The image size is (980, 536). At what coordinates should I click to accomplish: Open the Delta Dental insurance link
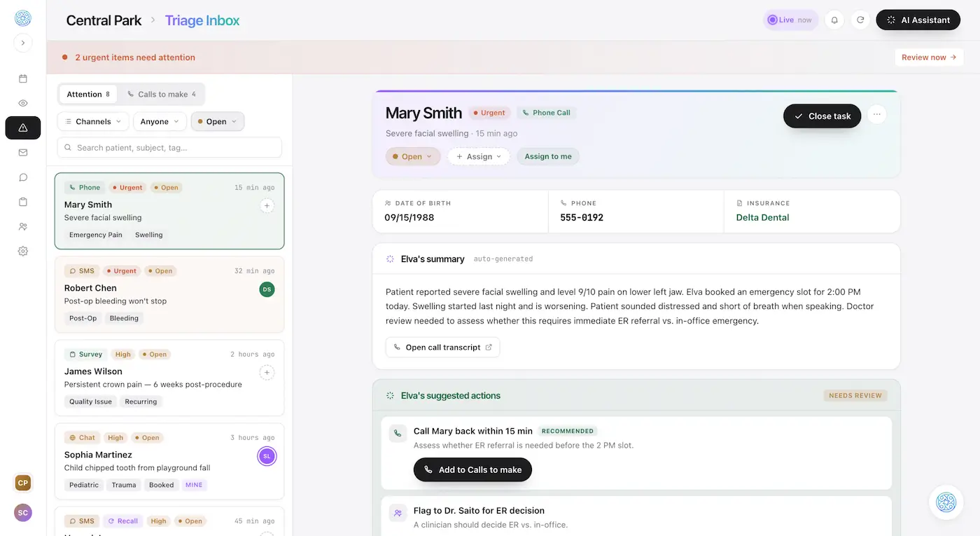point(762,217)
